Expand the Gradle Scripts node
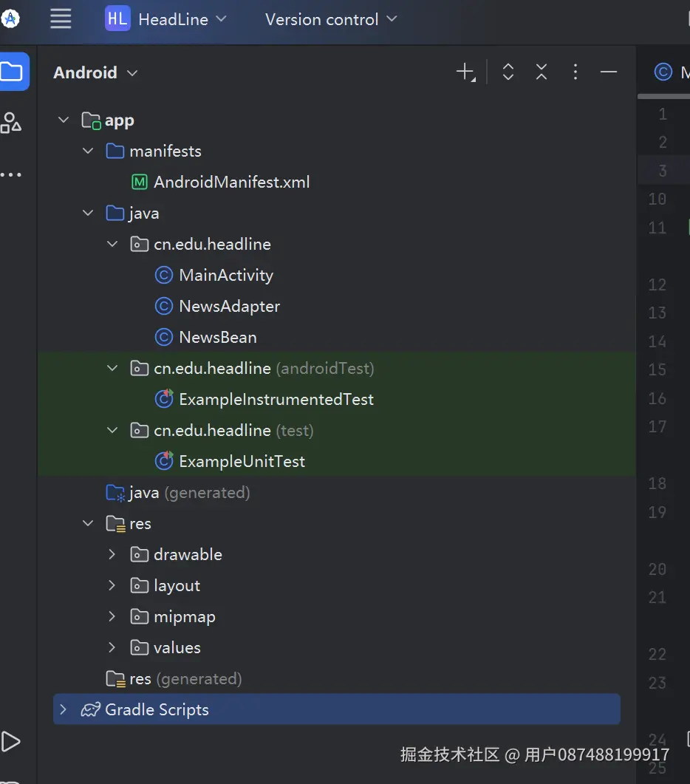690x784 pixels. click(64, 709)
